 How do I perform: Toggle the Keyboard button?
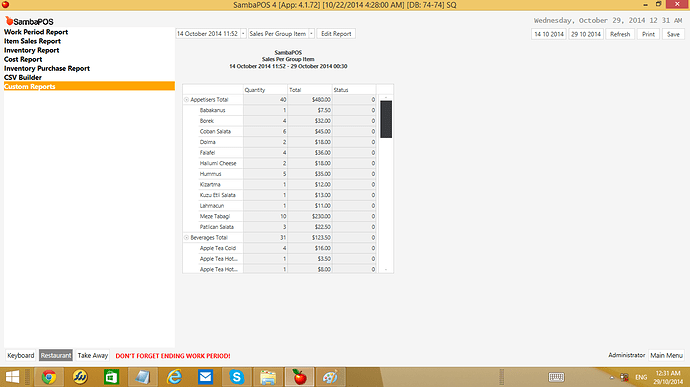tap(21, 355)
